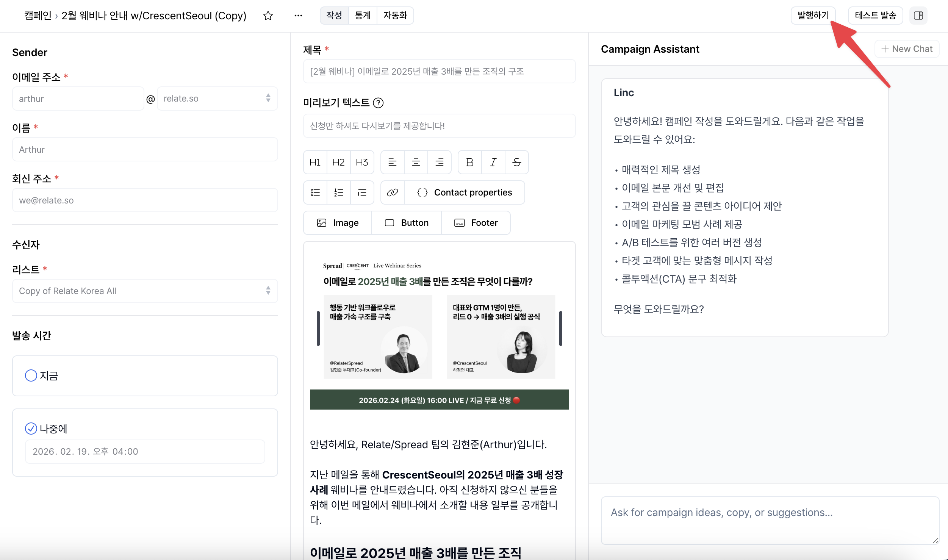Insert a bulleted list
The height and width of the screenshot is (560, 948).
[314, 192]
